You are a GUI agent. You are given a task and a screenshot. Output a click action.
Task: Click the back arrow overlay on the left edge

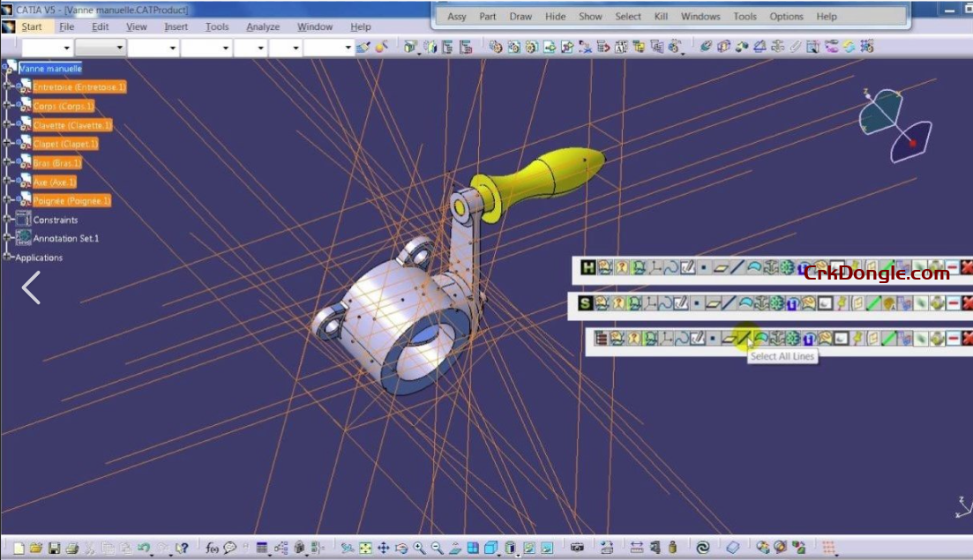pyautogui.click(x=30, y=287)
